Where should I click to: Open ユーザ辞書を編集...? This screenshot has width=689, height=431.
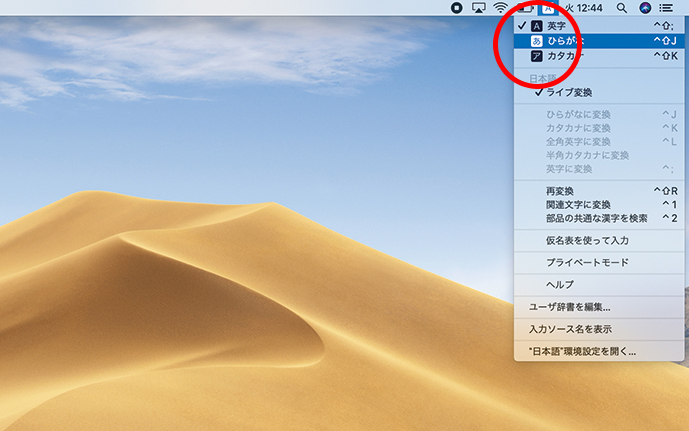569,307
